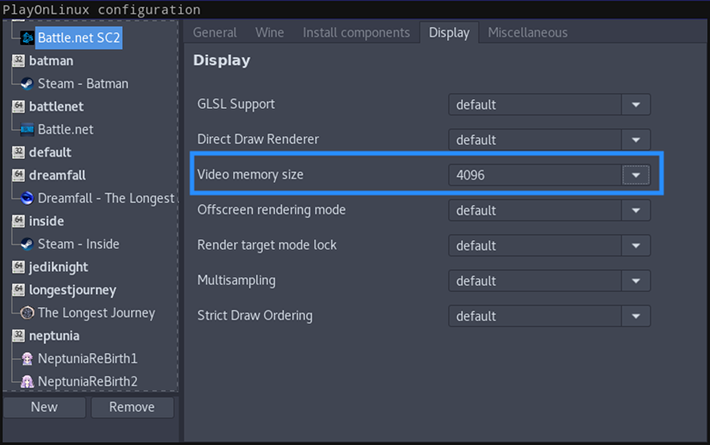
Task: Select the dreamfall virtual drive
Action: [x=58, y=175]
